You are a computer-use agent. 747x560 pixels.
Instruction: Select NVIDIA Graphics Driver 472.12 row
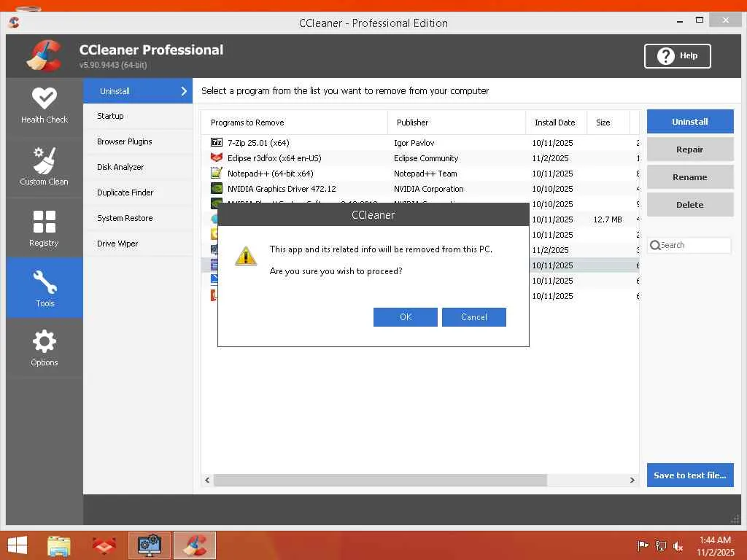[420, 189]
